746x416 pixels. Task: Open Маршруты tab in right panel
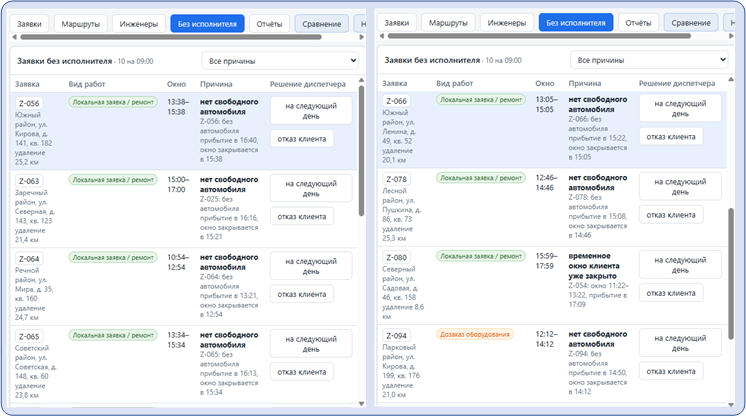tap(448, 22)
